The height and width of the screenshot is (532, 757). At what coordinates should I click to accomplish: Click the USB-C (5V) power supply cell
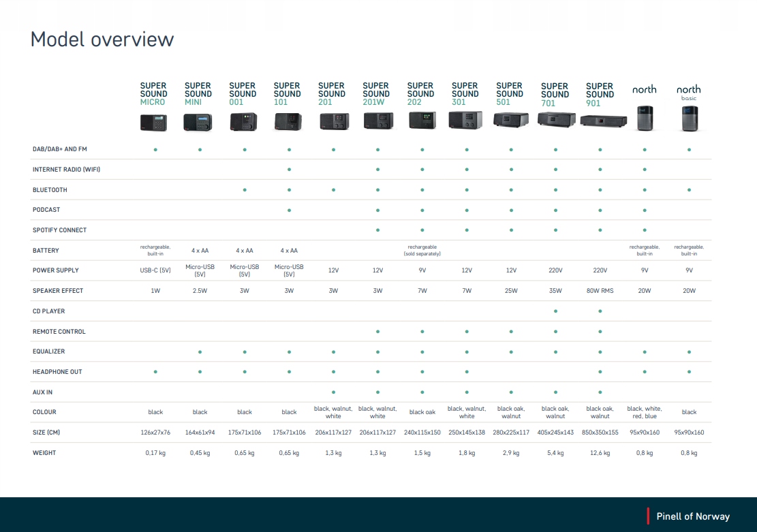tap(155, 270)
